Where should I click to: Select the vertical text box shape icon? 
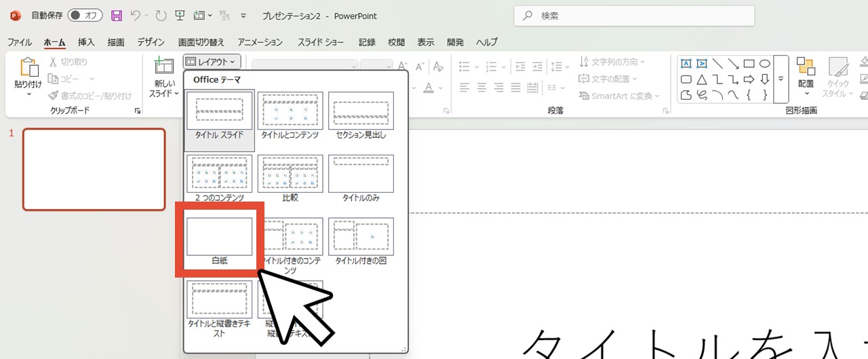point(702,64)
